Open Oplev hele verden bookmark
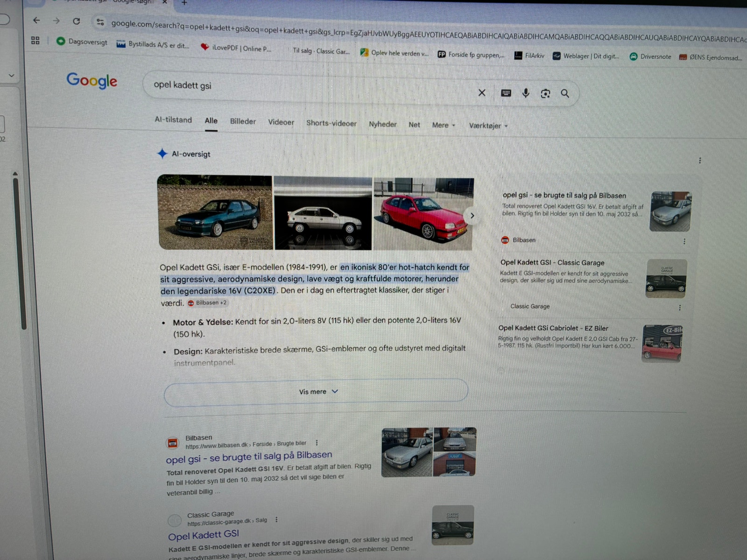Viewport: 747px width, 560px height. [x=394, y=53]
